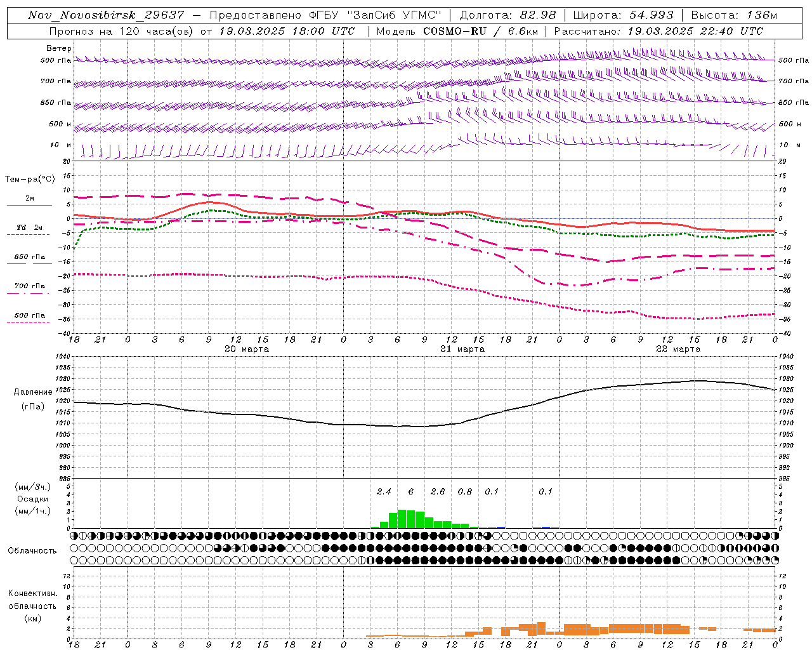Image resolution: width=812 pixels, height=650 pixels.
Task: Click the '(гПа)' pressure unit label
Action: (33, 407)
